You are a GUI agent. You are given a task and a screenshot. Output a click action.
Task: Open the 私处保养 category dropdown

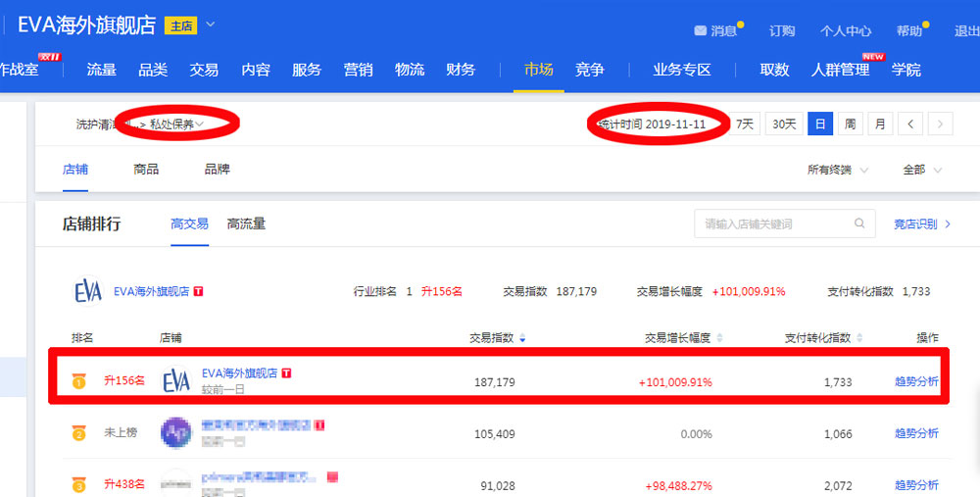tap(176, 124)
